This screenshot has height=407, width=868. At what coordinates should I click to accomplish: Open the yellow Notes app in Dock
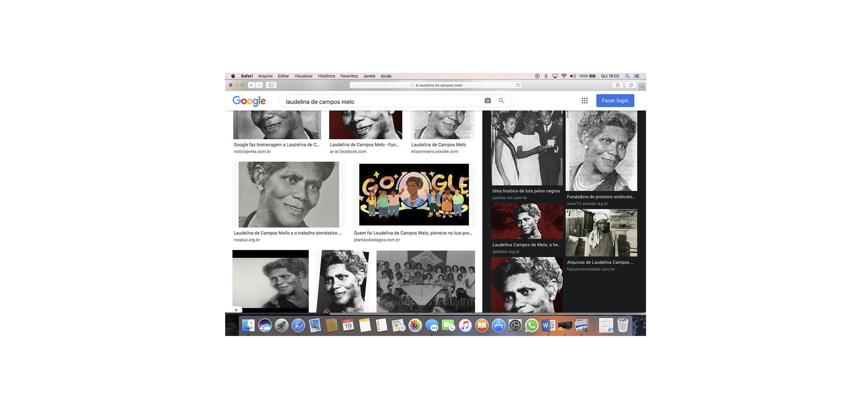point(365,325)
